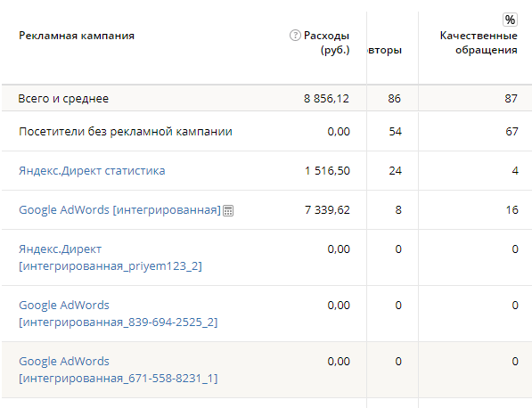Open Google AdWords интегрированная_839-694-2525_2 campaign
The height and width of the screenshot is (408, 532).
(x=118, y=314)
